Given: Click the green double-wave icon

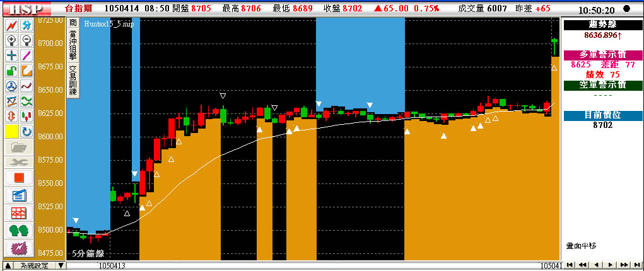Looking at the screenshot, I should pyautogui.click(x=26, y=101).
